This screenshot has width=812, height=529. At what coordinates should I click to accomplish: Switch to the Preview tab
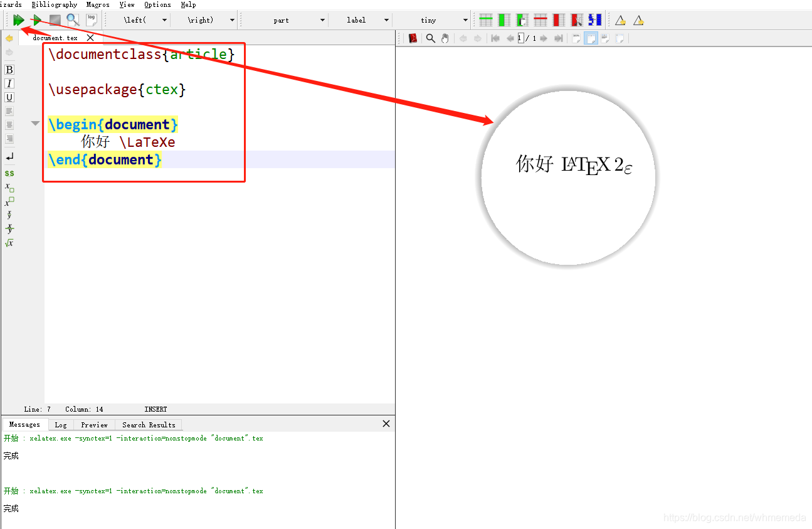point(94,425)
